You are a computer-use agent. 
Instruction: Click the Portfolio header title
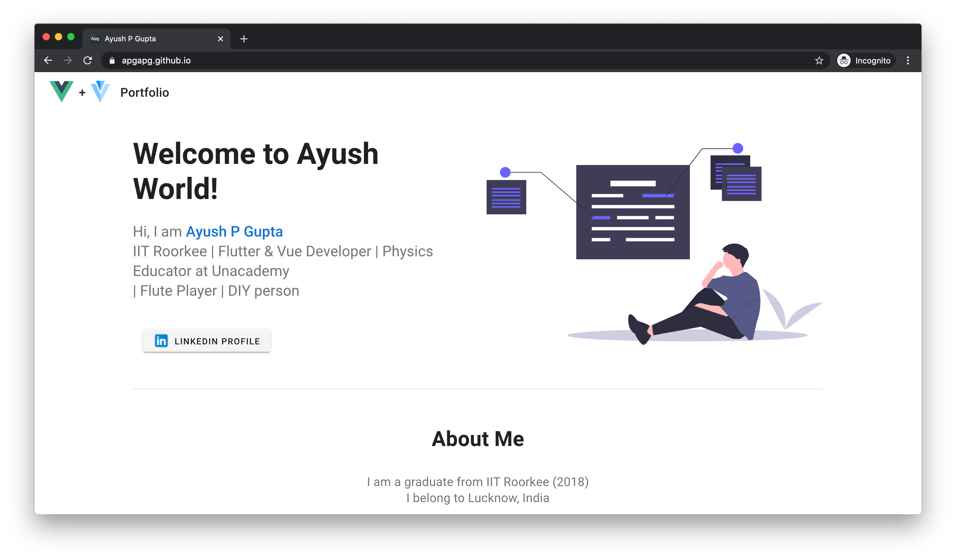(144, 92)
